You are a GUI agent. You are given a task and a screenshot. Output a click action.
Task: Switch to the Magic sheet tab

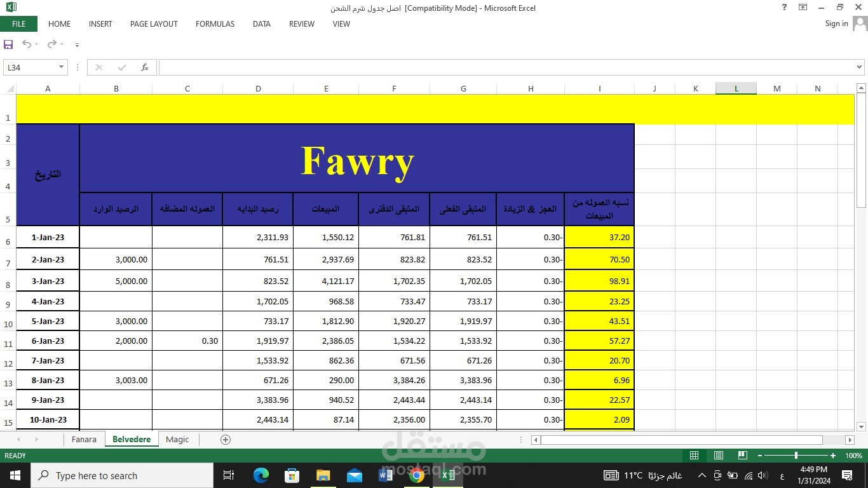pyautogui.click(x=177, y=439)
